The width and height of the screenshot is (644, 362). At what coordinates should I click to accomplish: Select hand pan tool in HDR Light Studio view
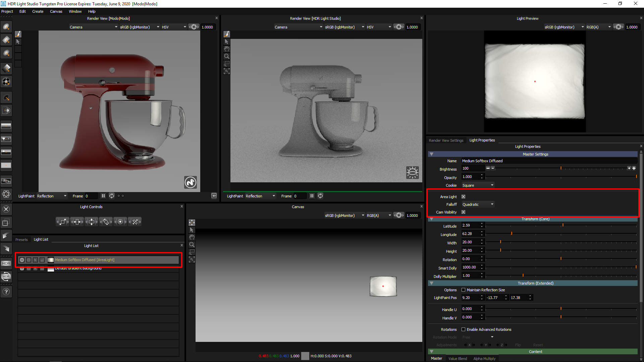click(x=227, y=49)
